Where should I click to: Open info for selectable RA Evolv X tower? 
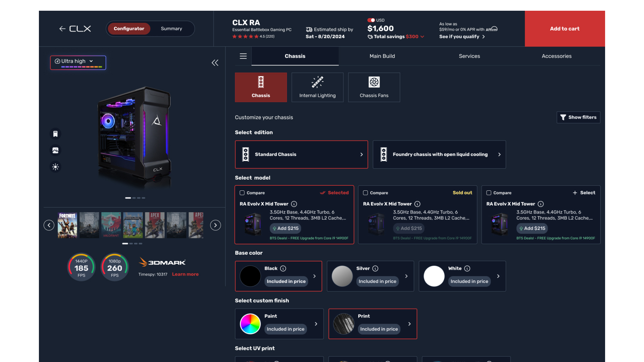[541, 204]
